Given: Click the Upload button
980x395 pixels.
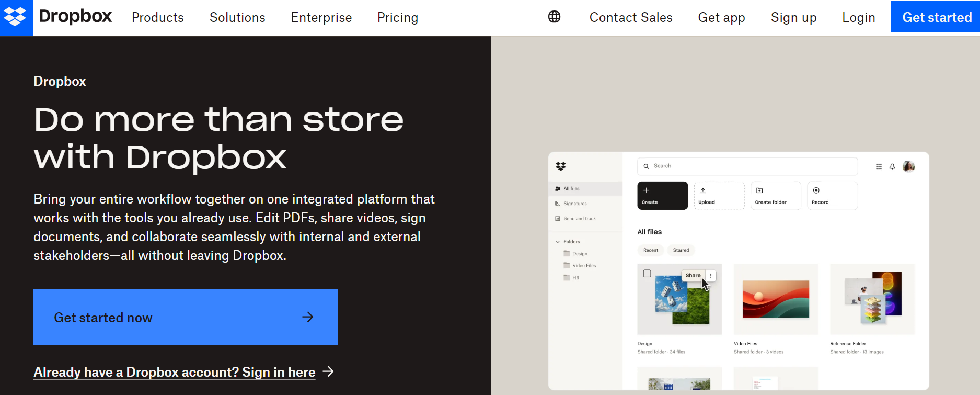Looking at the screenshot, I should tap(719, 196).
